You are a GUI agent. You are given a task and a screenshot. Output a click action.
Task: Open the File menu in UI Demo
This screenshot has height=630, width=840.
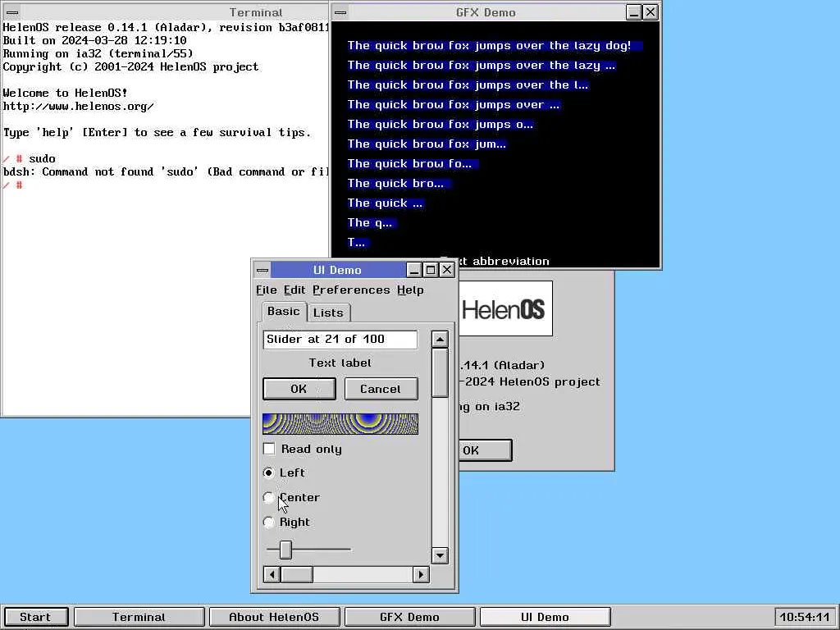coord(267,290)
